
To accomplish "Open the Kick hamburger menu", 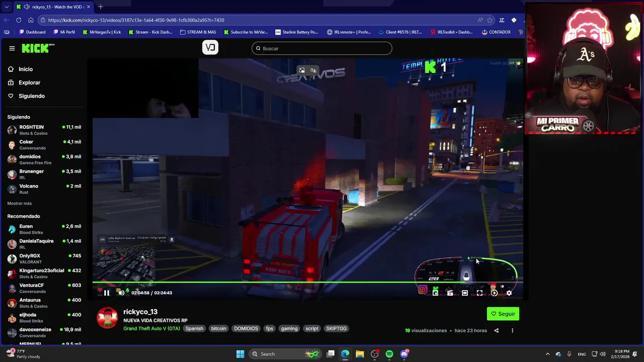I will 12,48.
